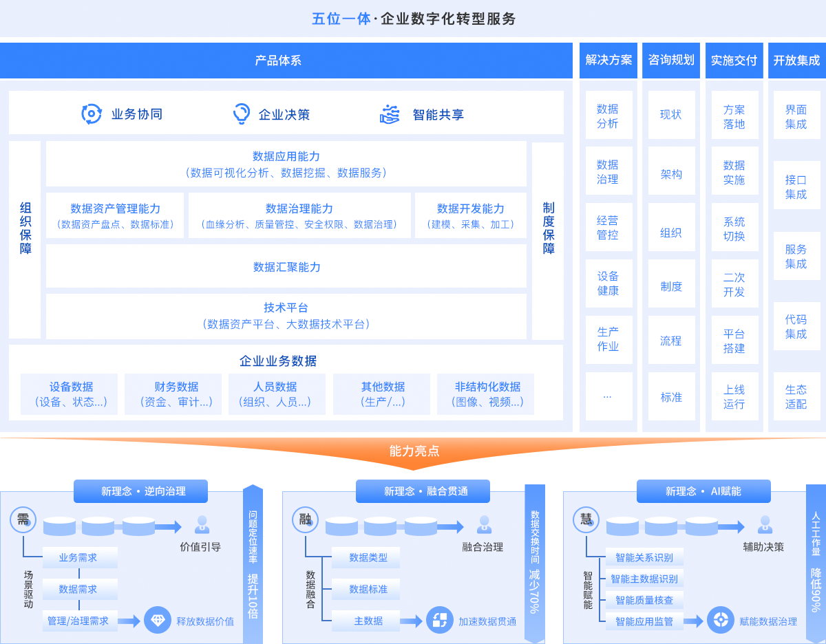Click the person icon above 辅助决策
Image resolution: width=826 pixels, height=644 pixels.
[764, 525]
